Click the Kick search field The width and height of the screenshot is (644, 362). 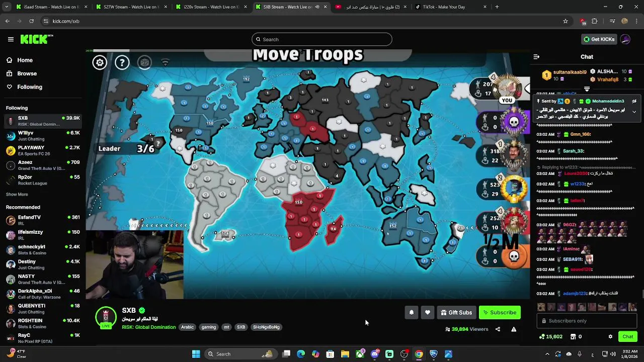click(x=322, y=39)
